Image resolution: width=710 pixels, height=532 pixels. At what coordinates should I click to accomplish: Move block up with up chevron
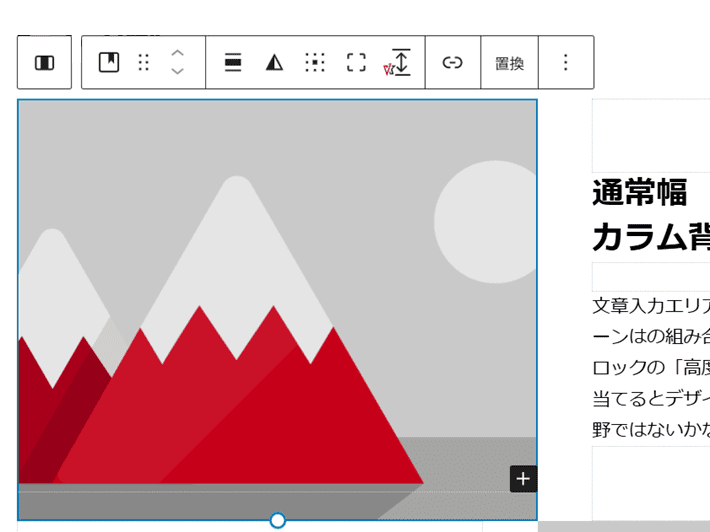tap(178, 53)
